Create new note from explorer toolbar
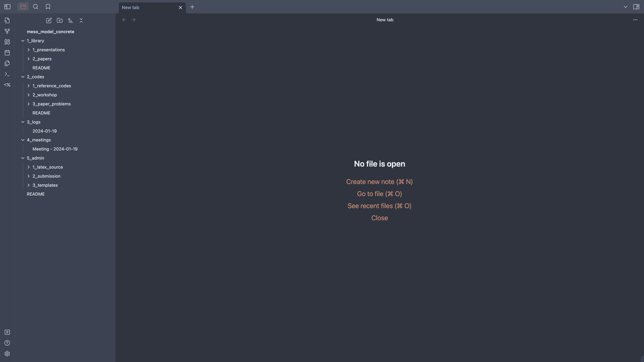 pyautogui.click(x=49, y=20)
